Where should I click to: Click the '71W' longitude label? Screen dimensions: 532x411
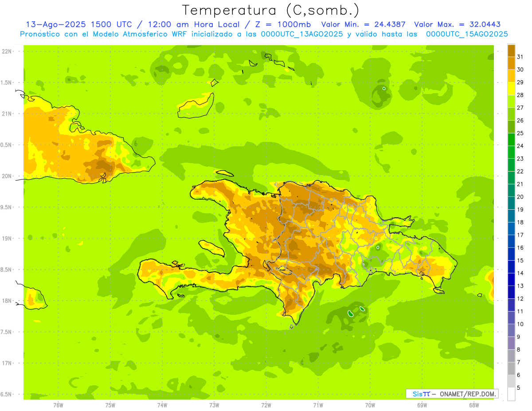(x=318, y=405)
